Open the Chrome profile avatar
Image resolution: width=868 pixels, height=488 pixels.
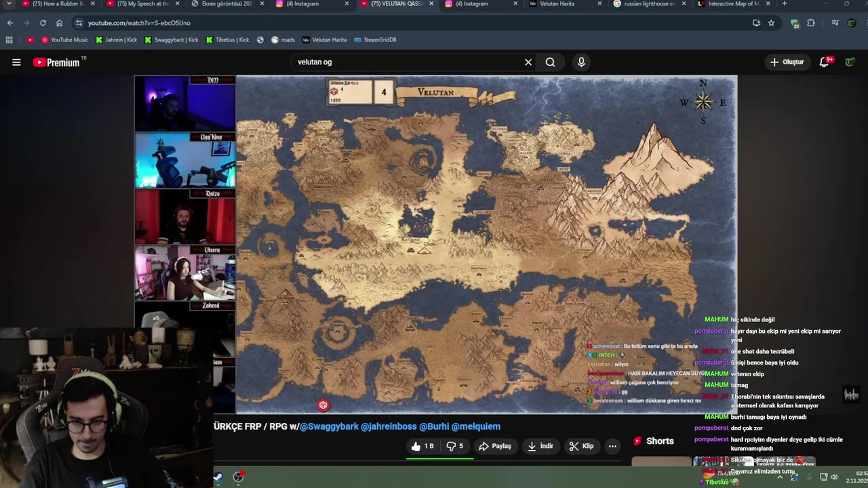pyautogui.click(x=852, y=23)
